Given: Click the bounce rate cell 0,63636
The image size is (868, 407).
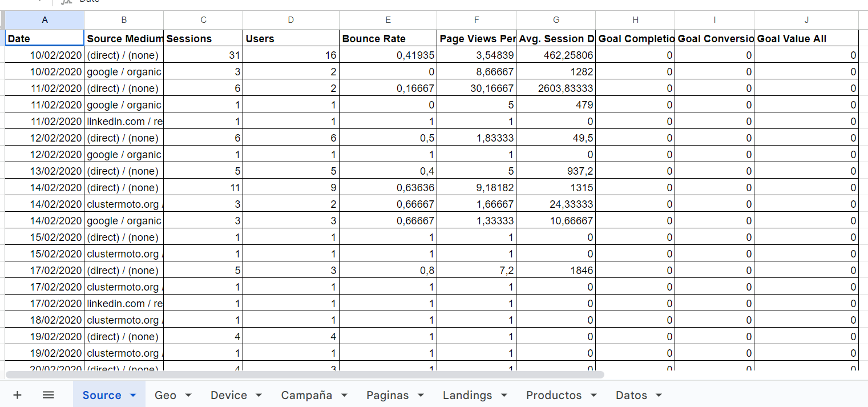Looking at the screenshot, I should coord(388,188).
